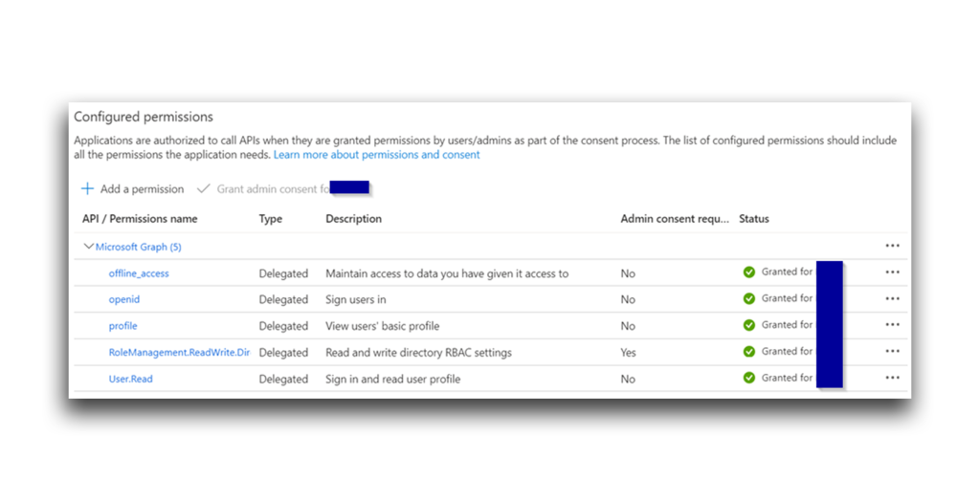The image size is (980, 501).
Task: Click the green granted checkmark in the offline_access row
Action: (748, 272)
